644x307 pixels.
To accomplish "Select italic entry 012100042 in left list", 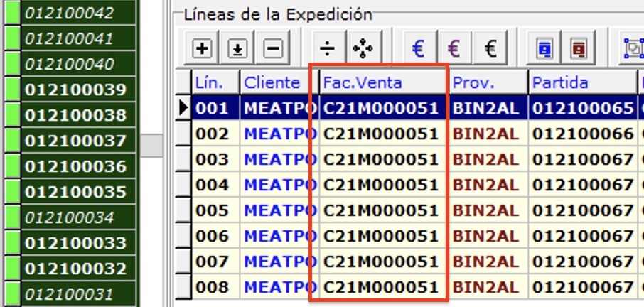I will (x=69, y=13).
